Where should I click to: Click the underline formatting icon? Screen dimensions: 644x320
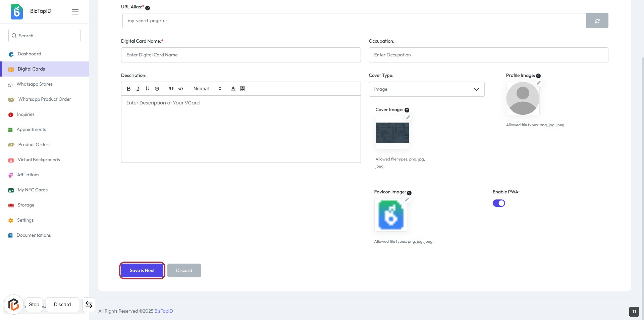pos(147,89)
